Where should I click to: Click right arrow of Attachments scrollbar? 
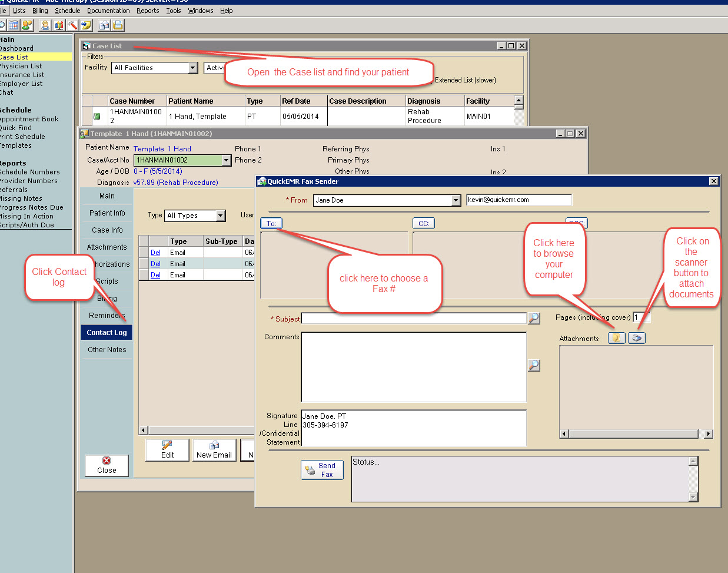pos(709,434)
